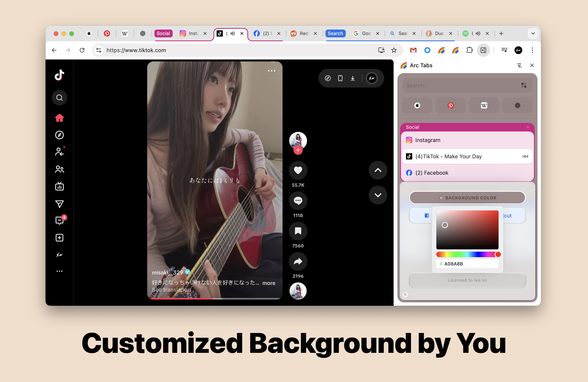Image resolution: width=588 pixels, height=382 pixels.
Task: Expand caption with more link
Action: pos(269,283)
